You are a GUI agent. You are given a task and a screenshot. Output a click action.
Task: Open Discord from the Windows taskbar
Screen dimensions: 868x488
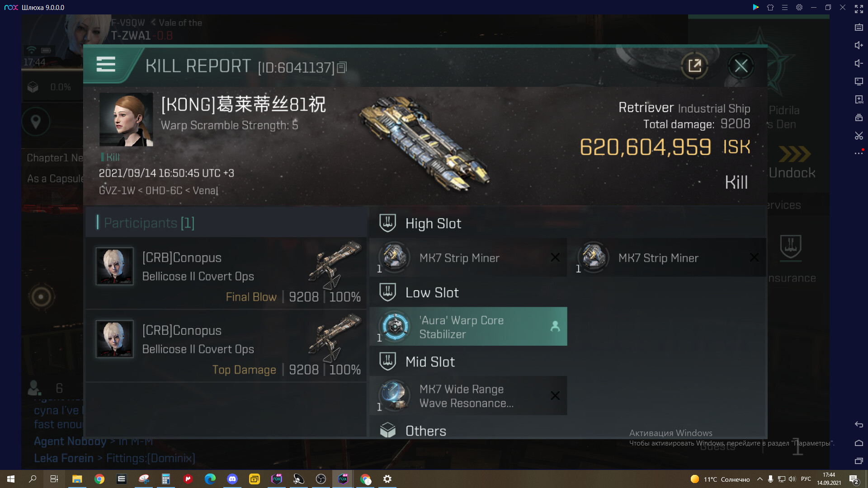tap(232, 479)
